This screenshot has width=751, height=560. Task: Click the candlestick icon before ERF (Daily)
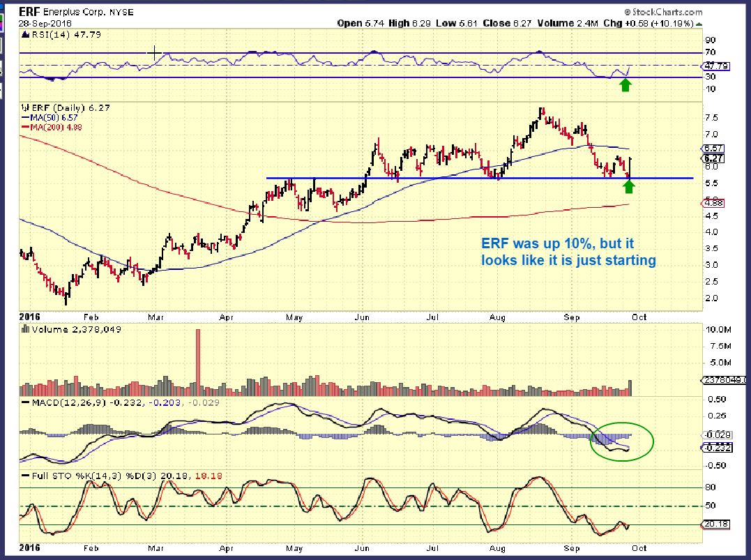tap(26, 108)
